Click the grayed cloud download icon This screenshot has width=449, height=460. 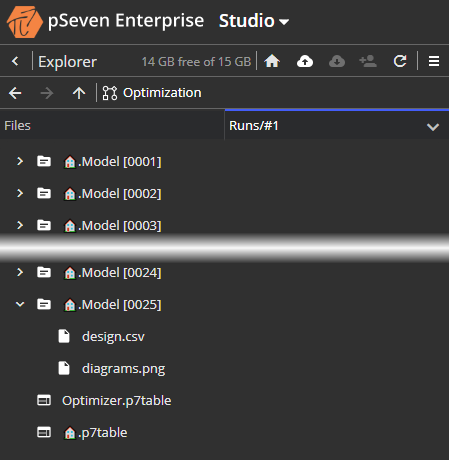tap(337, 61)
